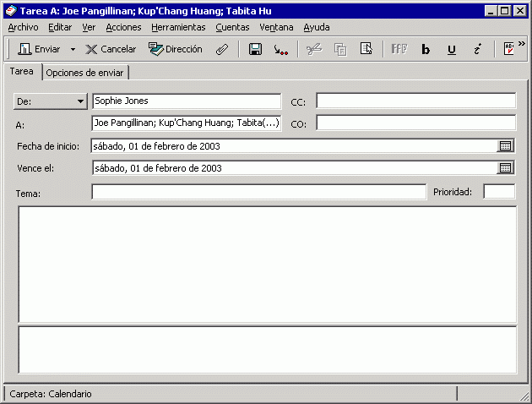This screenshot has height=404, width=532.
Task: Click the lower attachments text area
Action: pos(268,350)
